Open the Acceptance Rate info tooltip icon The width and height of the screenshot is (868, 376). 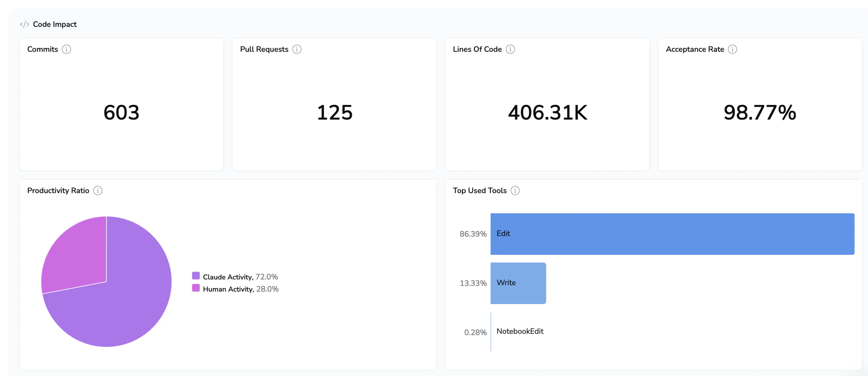click(732, 49)
